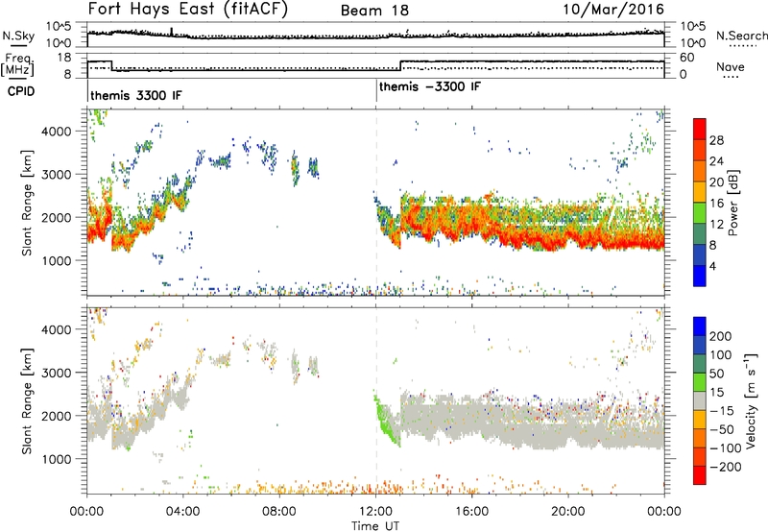Viewport: 768px width, 532px height.
Task: Click the green velocity streak just after 12:00
Action: 387,421
